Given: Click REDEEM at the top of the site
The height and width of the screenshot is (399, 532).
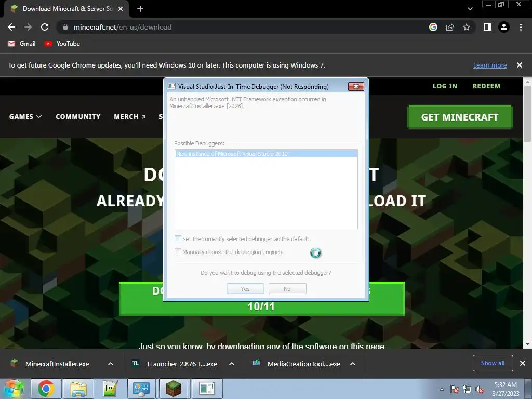Looking at the screenshot, I should pos(486,86).
